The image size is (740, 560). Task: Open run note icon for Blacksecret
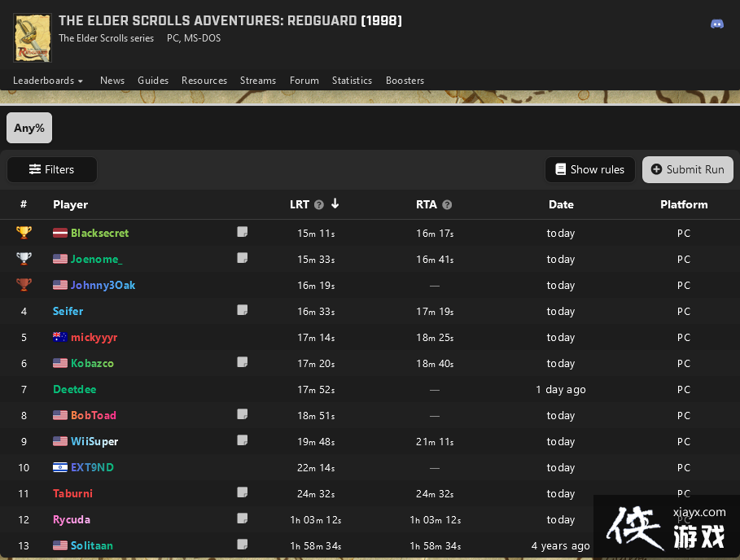click(242, 232)
